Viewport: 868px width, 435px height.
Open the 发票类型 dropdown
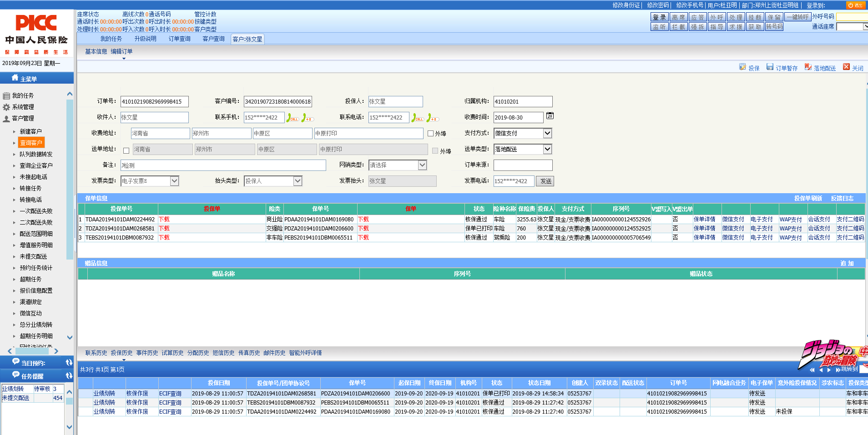tap(174, 181)
